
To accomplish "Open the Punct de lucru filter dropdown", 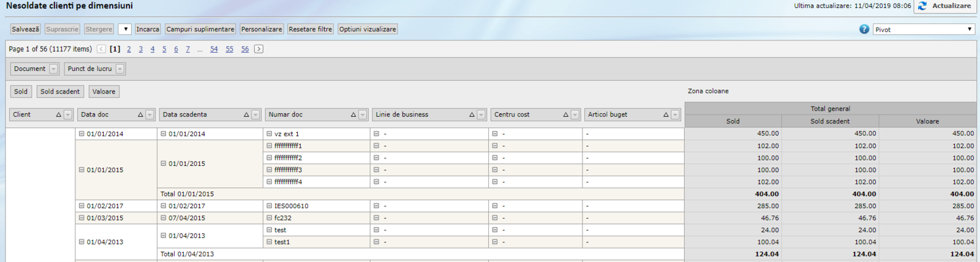I will (120, 69).
